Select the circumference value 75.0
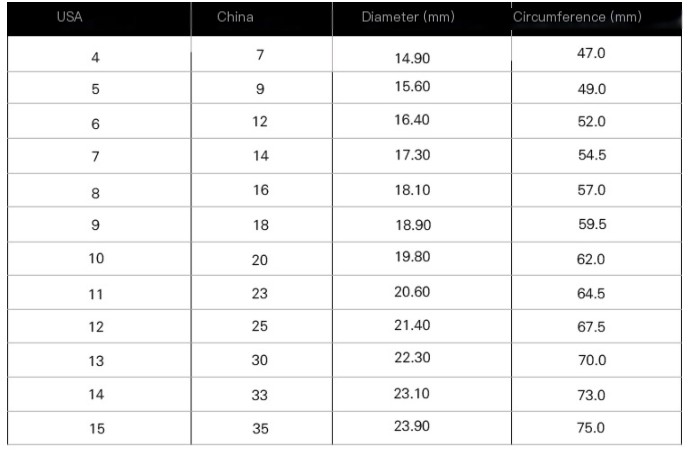 [592, 428]
